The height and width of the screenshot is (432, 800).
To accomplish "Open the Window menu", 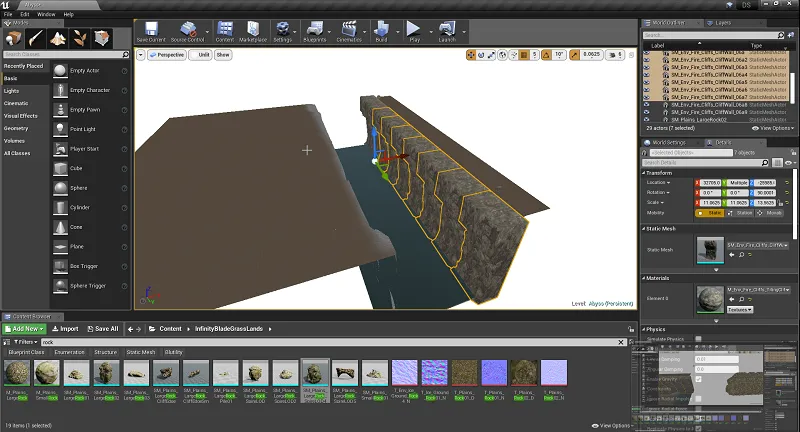I will coord(46,14).
